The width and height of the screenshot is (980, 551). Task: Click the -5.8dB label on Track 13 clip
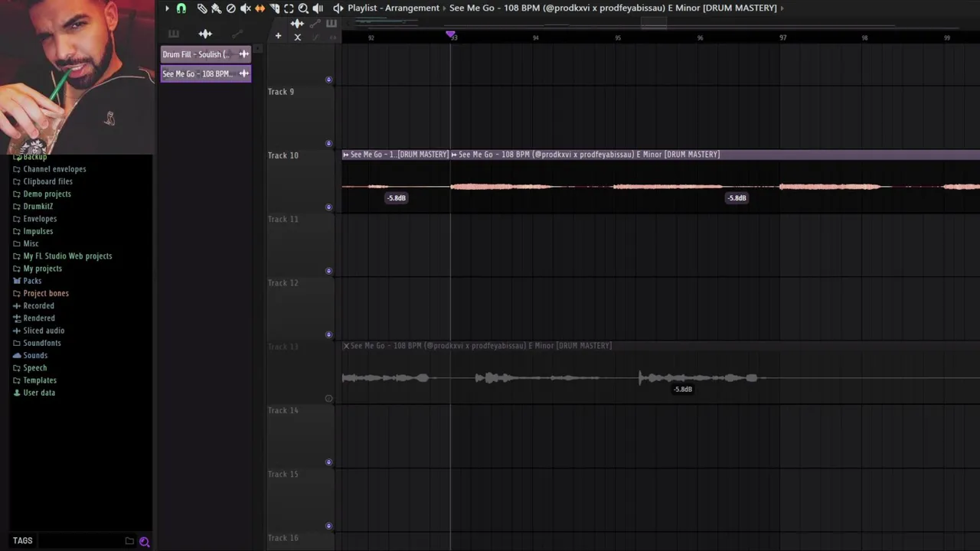(683, 390)
